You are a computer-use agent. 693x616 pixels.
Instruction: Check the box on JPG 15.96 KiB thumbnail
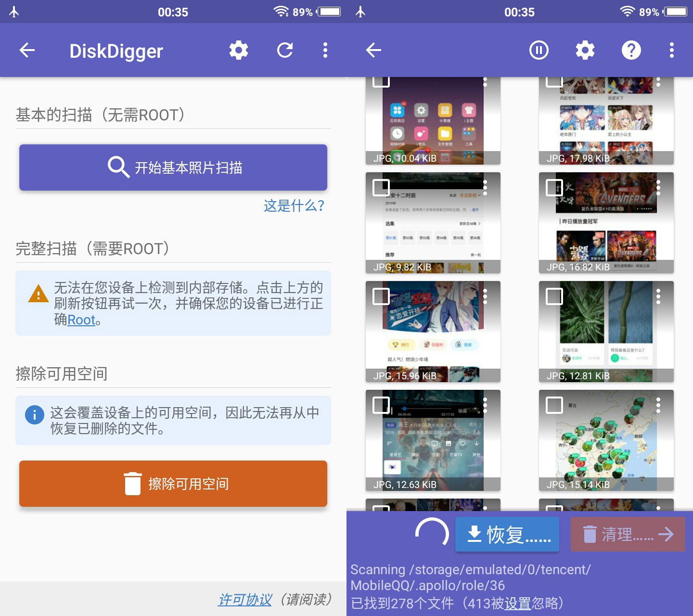(381, 296)
